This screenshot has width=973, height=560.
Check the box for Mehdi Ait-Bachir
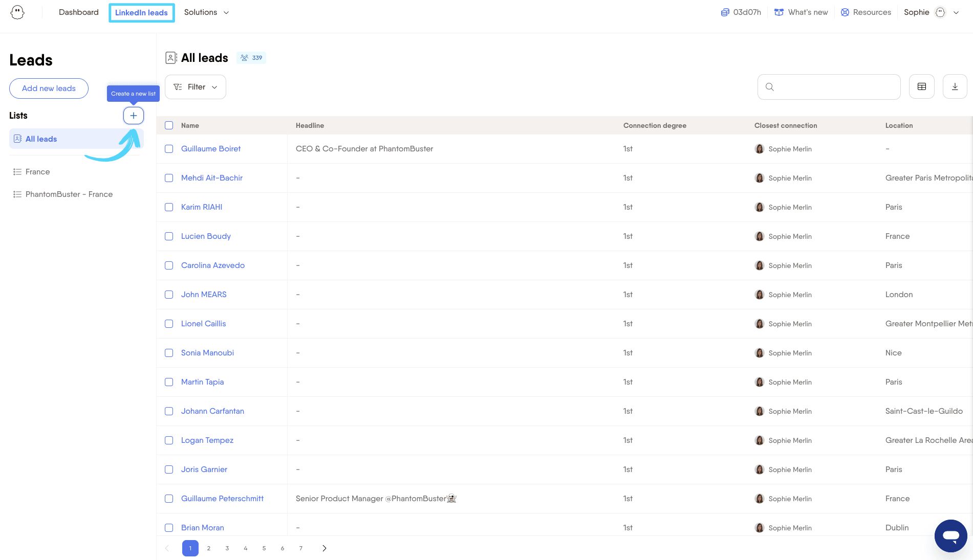pyautogui.click(x=169, y=178)
